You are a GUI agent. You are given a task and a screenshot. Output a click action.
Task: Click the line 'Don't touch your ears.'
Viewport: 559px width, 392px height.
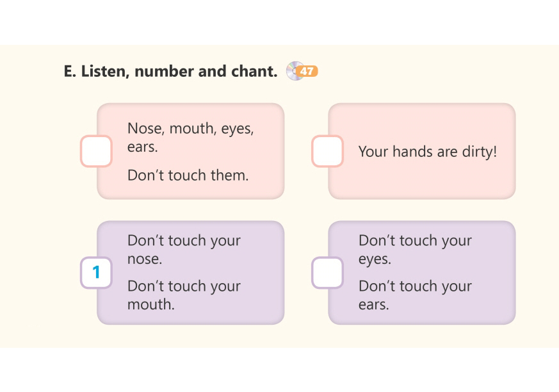tap(415, 295)
